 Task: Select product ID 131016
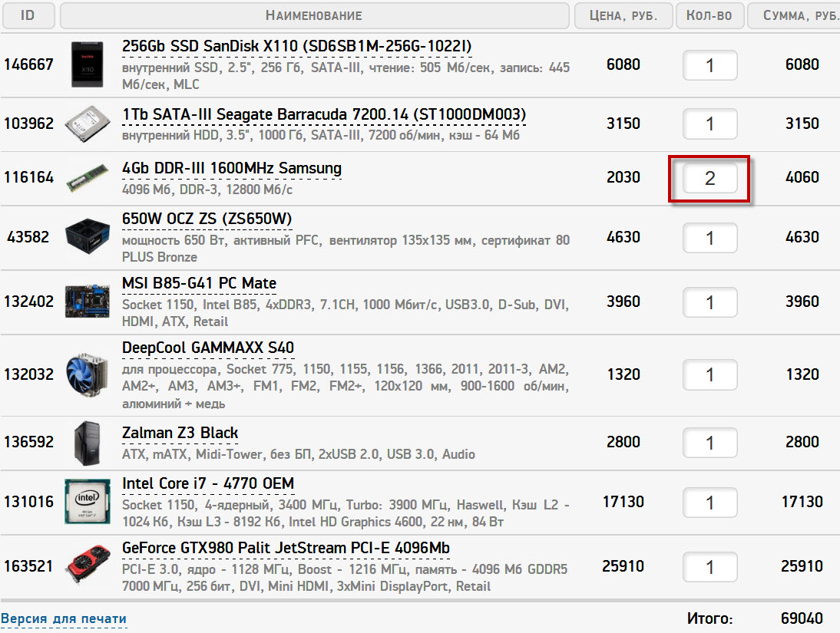(29, 503)
